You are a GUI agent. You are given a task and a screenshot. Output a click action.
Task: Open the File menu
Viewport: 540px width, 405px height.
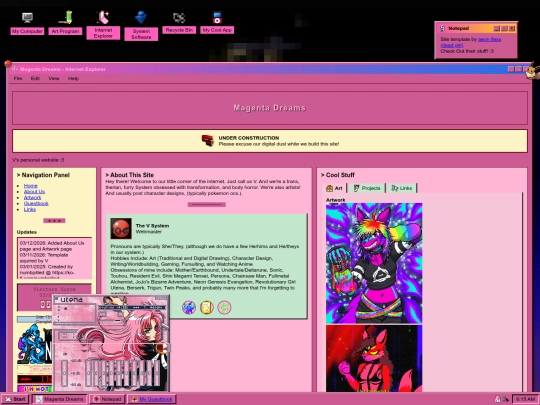pyautogui.click(x=18, y=79)
